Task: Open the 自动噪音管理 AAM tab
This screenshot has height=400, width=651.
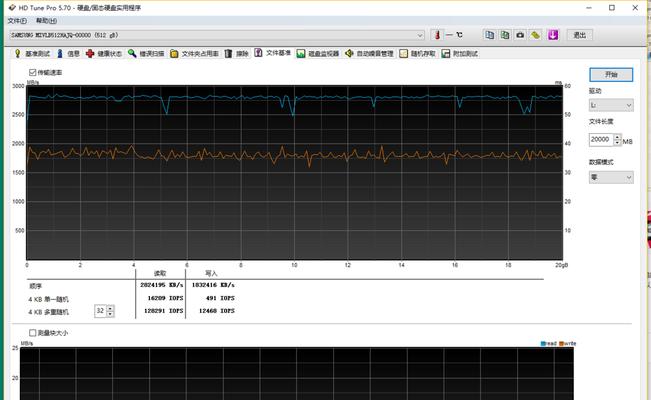Action: pyautogui.click(x=370, y=54)
